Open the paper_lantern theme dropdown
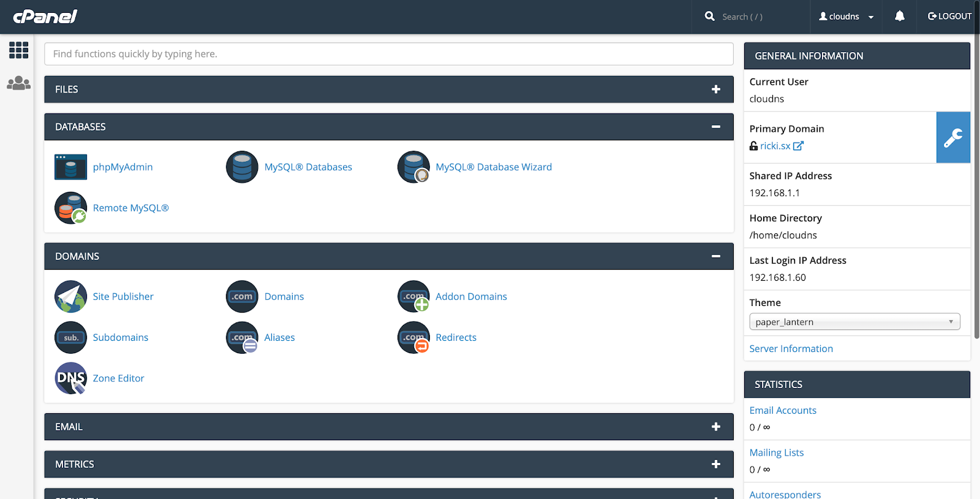 pos(854,322)
